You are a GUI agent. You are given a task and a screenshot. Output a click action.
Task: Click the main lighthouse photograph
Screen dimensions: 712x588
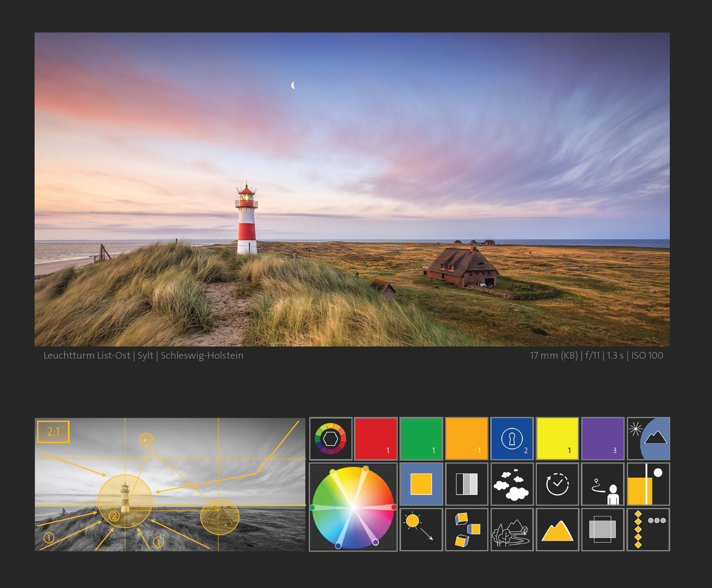pyautogui.click(x=352, y=189)
